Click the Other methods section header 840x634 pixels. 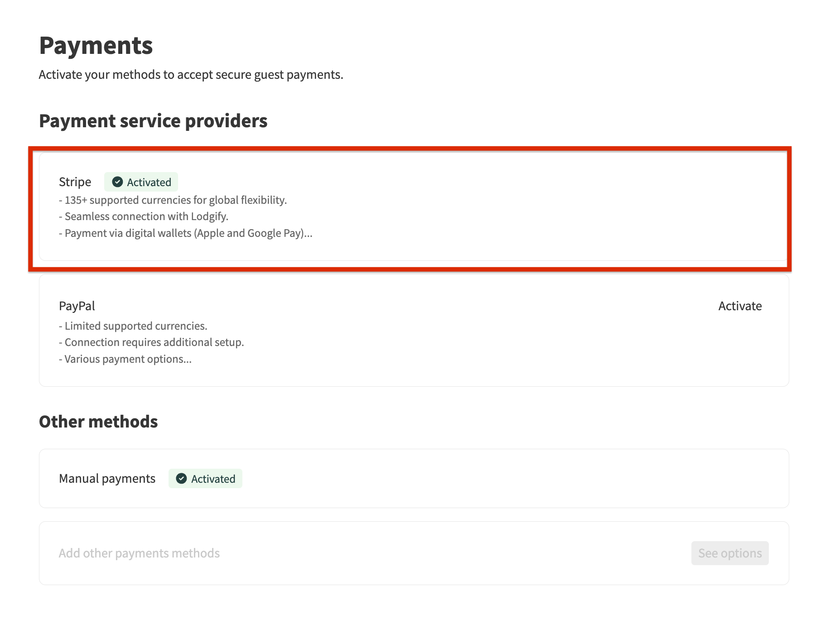pyautogui.click(x=98, y=421)
